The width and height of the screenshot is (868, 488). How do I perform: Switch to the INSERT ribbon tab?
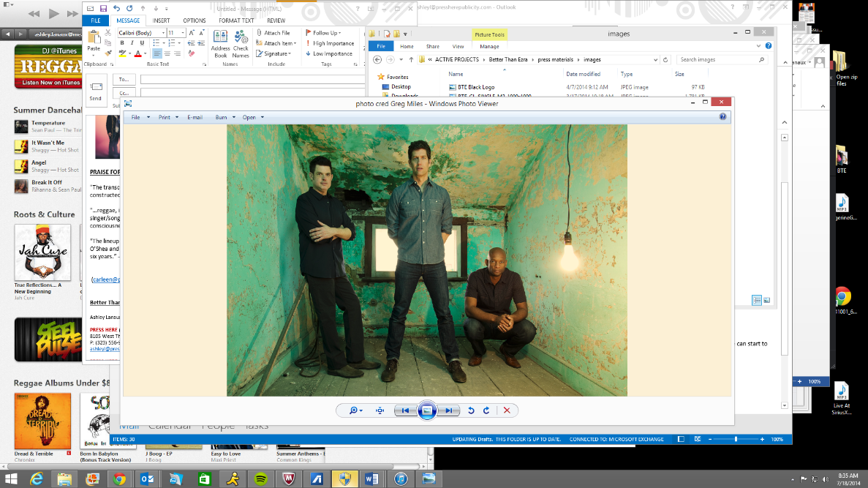pos(162,20)
